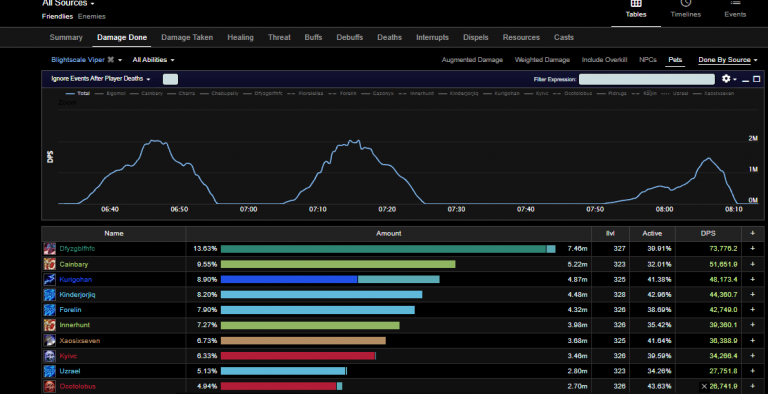Viewport: 768px width, 394px height.
Task: Remove the Blightscale Viper target filter
Action: pos(111,60)
